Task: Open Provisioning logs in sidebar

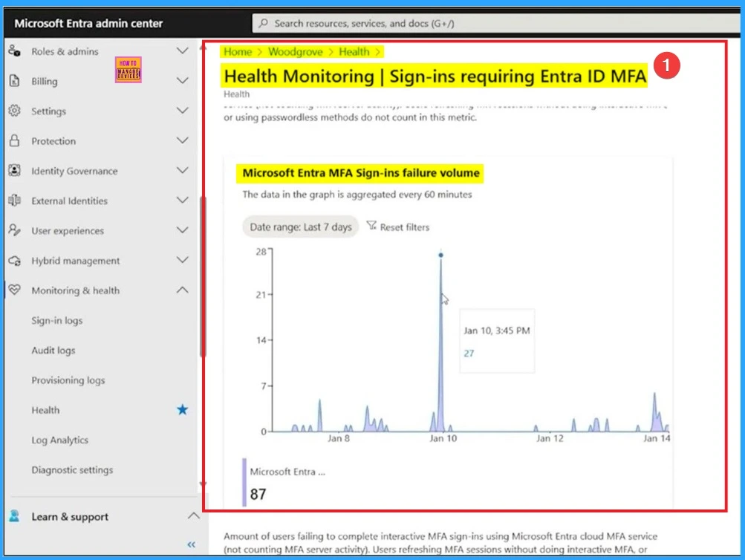Action: coord(68,380)
